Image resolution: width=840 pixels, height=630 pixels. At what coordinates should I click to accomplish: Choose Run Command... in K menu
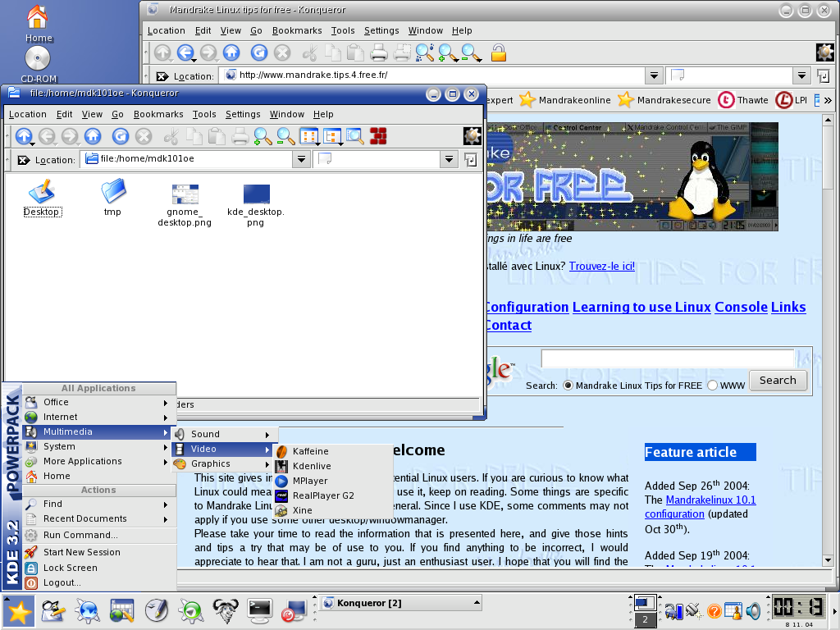pos(99,535)
